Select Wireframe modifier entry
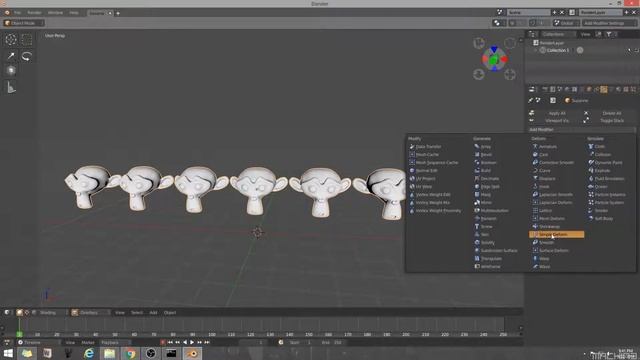This screenshot has width=640, height=360. pyautogui.click(x=488, y=267)
